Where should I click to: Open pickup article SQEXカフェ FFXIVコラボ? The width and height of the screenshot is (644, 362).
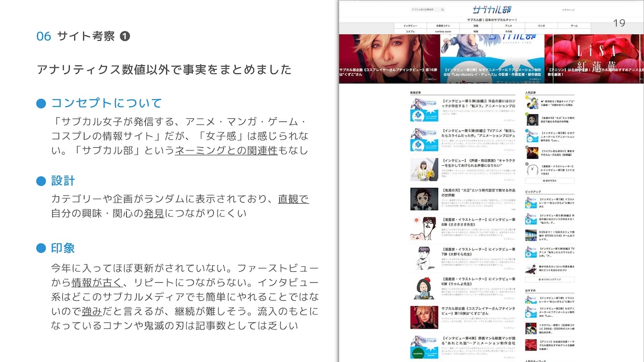(557, 235)
